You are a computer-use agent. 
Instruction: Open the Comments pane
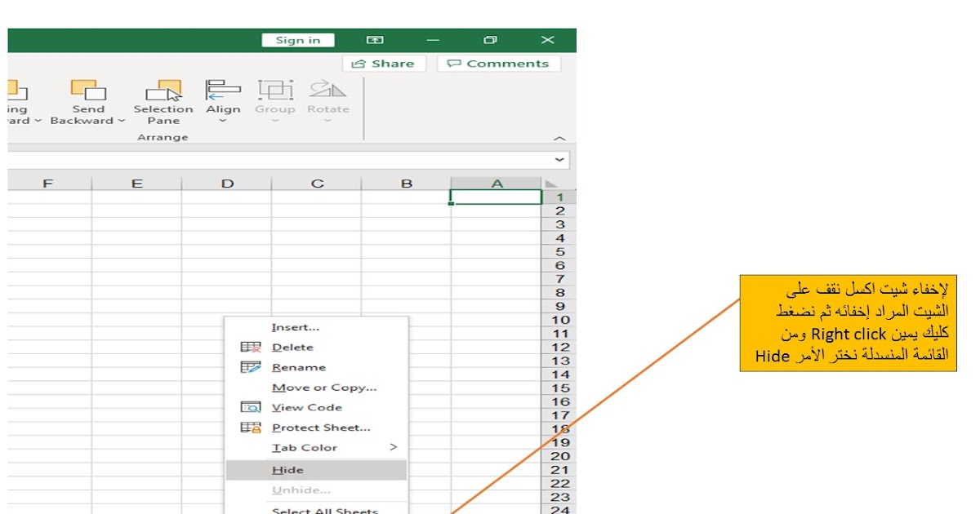click(x=498, y=63)
